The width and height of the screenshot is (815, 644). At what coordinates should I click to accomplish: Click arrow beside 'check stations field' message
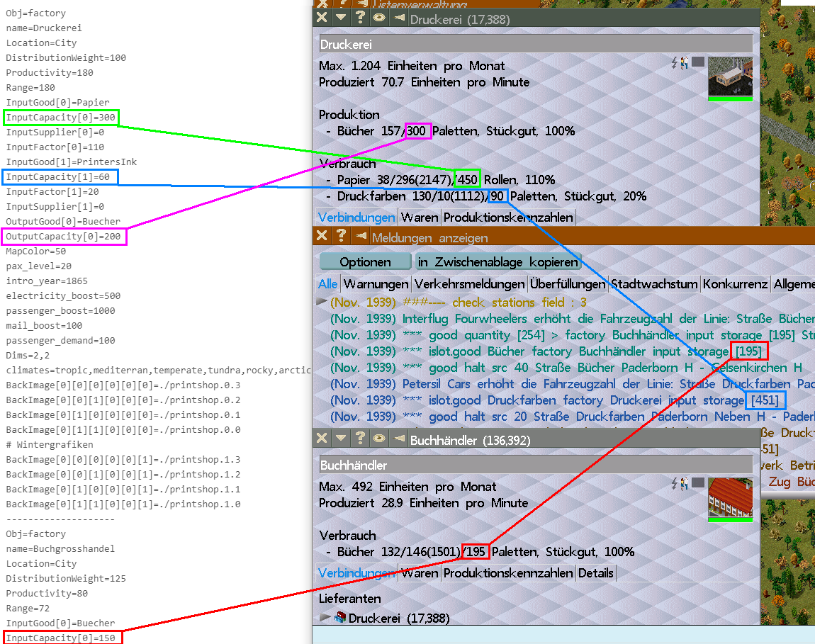pos(322,302)
